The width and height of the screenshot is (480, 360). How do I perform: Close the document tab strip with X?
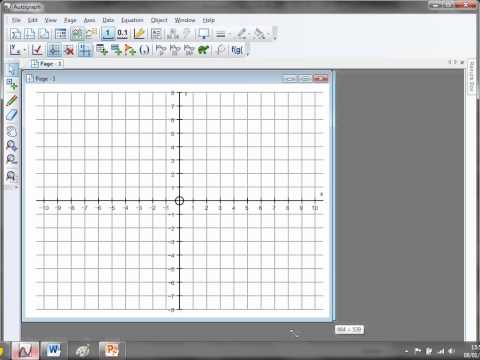(x=462, y=62)
